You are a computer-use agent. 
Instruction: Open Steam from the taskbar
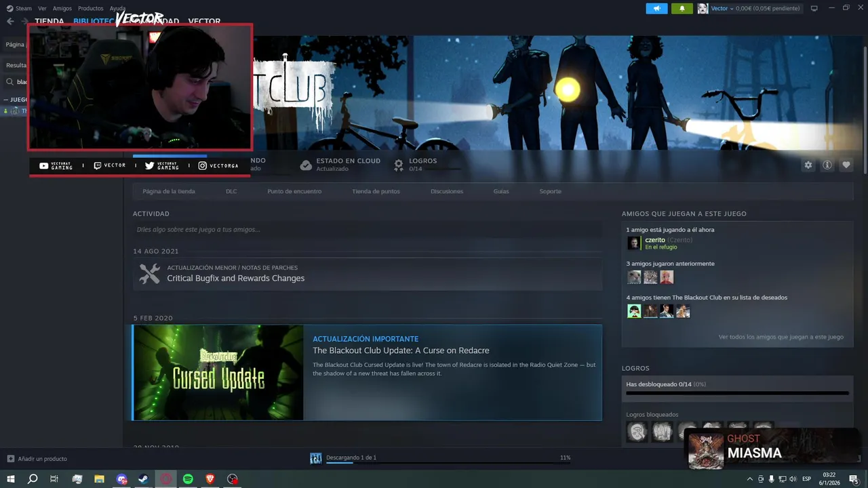pyautogui.click(x=144, y=479)
